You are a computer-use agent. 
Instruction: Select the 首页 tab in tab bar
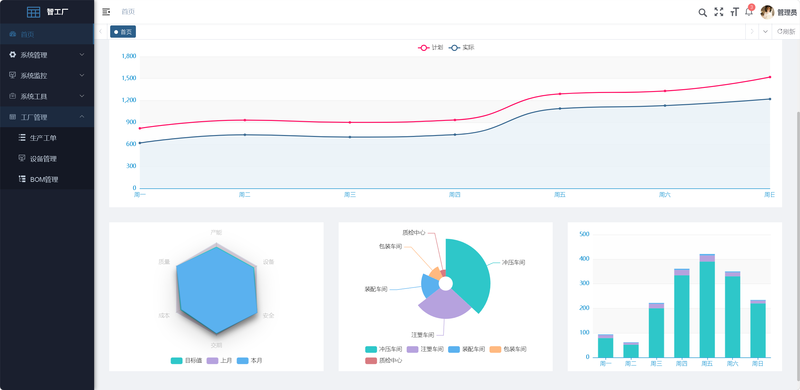coord(123,32)
